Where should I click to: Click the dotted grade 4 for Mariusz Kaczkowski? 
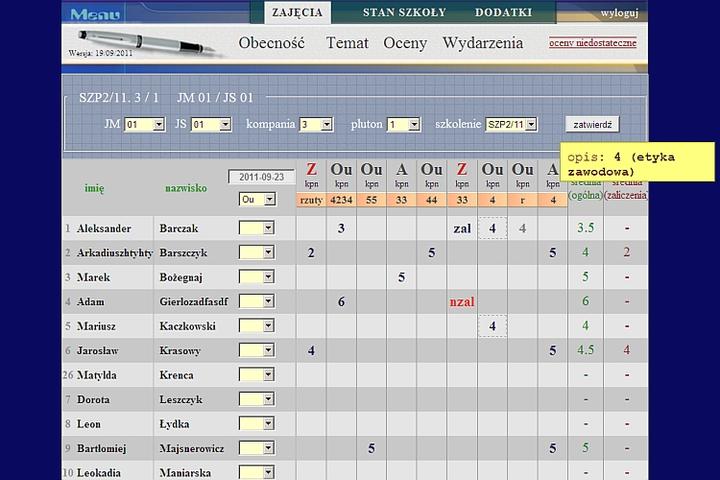[492, 326]
